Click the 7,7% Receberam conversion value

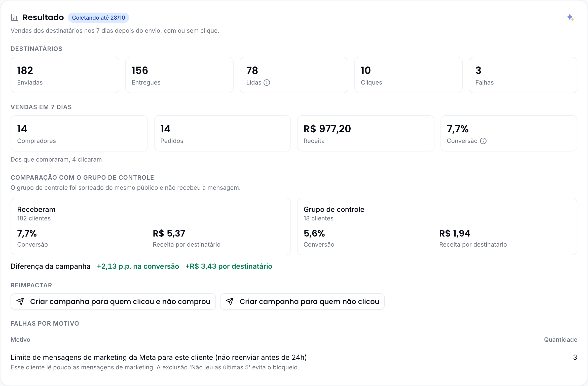point(27,234)
